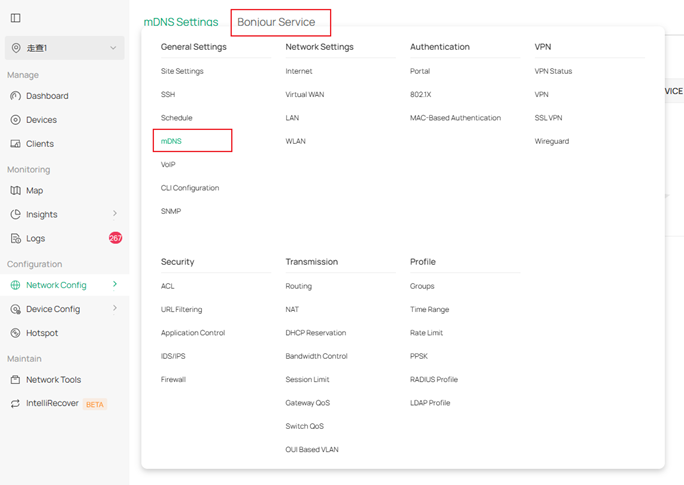Click the site location pin icon
Viewport: 684px width, 485px height.
[x=16, y=48]
